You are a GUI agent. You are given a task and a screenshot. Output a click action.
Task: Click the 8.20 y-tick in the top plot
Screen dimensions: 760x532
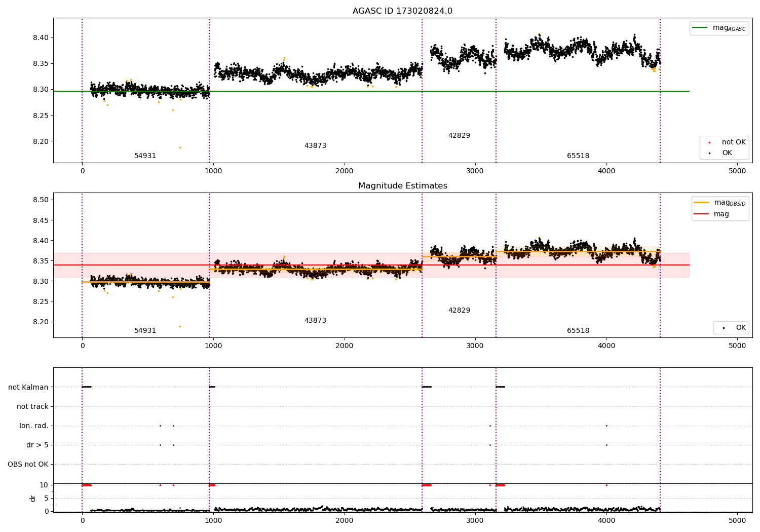(x=41, y=141)
